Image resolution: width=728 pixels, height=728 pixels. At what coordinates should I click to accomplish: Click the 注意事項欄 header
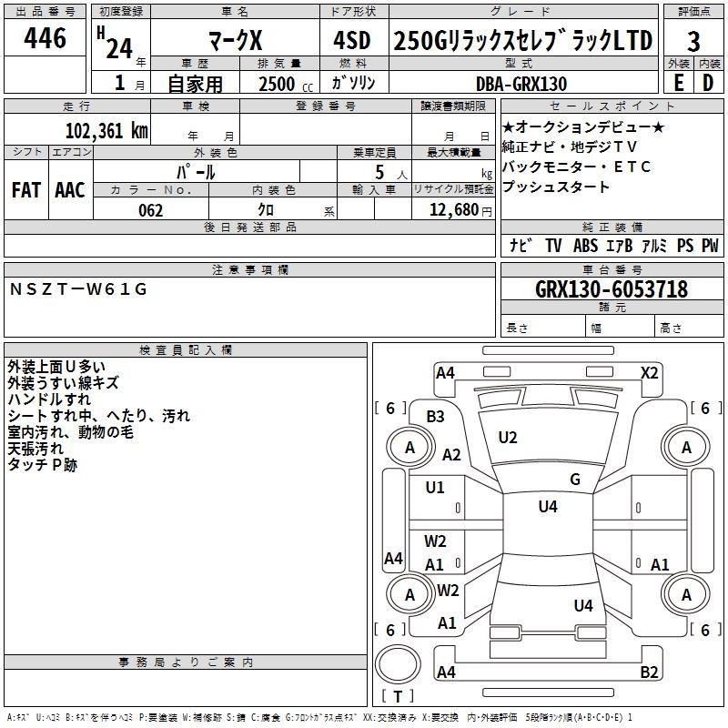(249, 269)
